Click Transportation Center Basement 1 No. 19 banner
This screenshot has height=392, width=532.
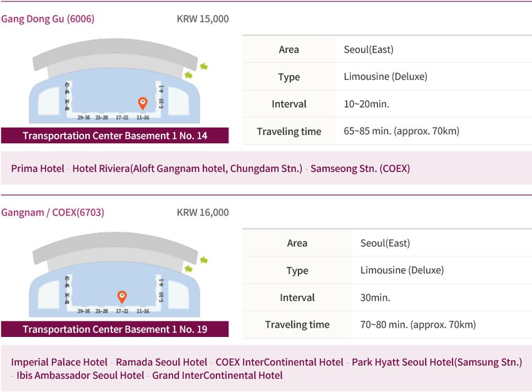[x=115, y=329]
